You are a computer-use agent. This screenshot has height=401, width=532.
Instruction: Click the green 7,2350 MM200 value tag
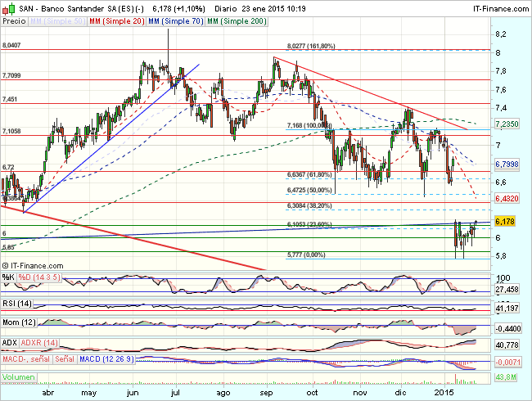point(507,124)
